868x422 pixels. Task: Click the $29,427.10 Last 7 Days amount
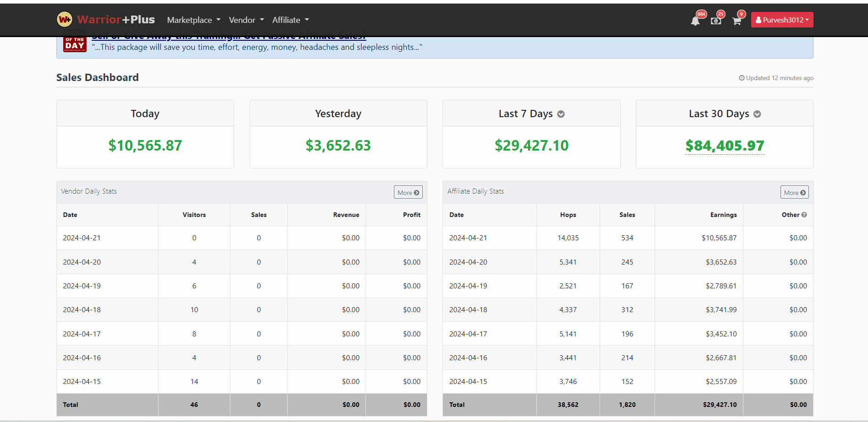coord(531,146)
